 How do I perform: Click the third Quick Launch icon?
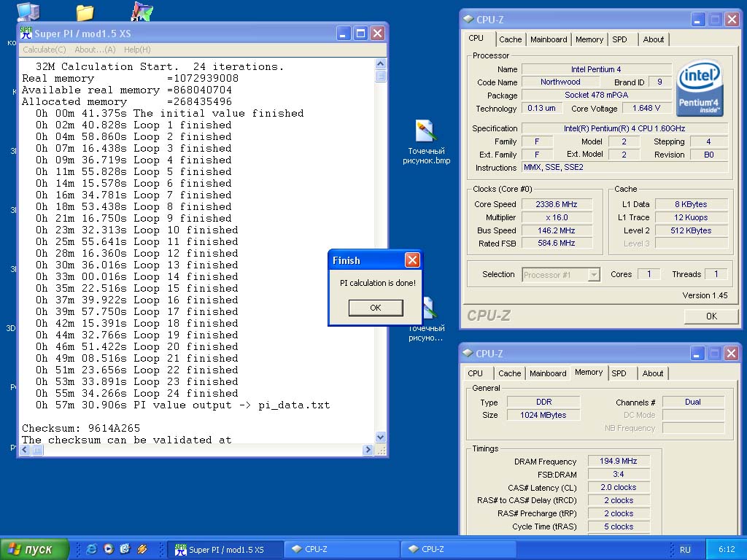coord(125,549)
